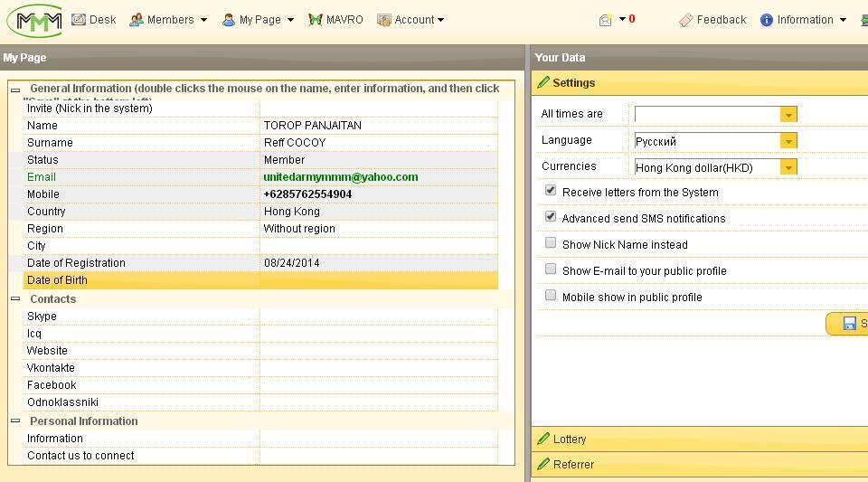Click the pencil icon beside Referrer
This screenshot has height=482, width=868.
[x=543, y=464]
